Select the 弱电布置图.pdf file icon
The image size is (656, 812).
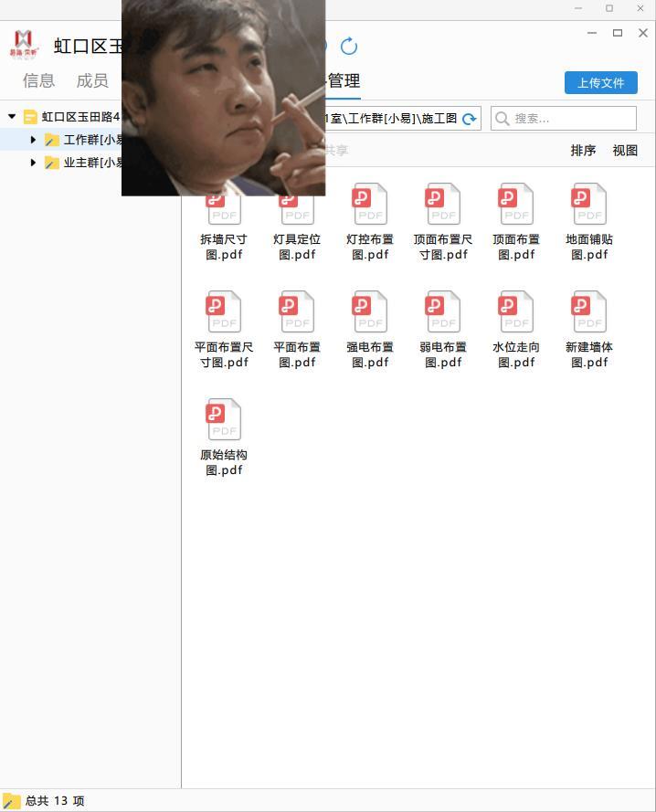pyautogui.click(x=443, y=312)
